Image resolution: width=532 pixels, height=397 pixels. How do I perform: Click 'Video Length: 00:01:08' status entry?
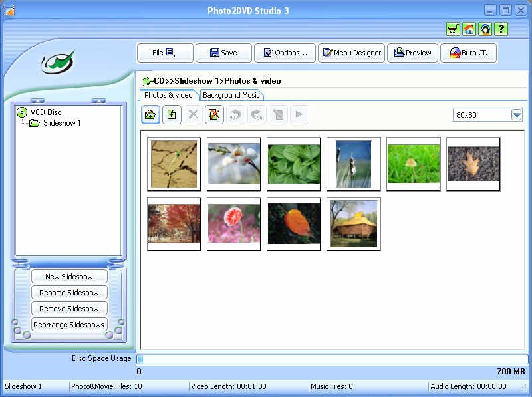click(229, 386)
